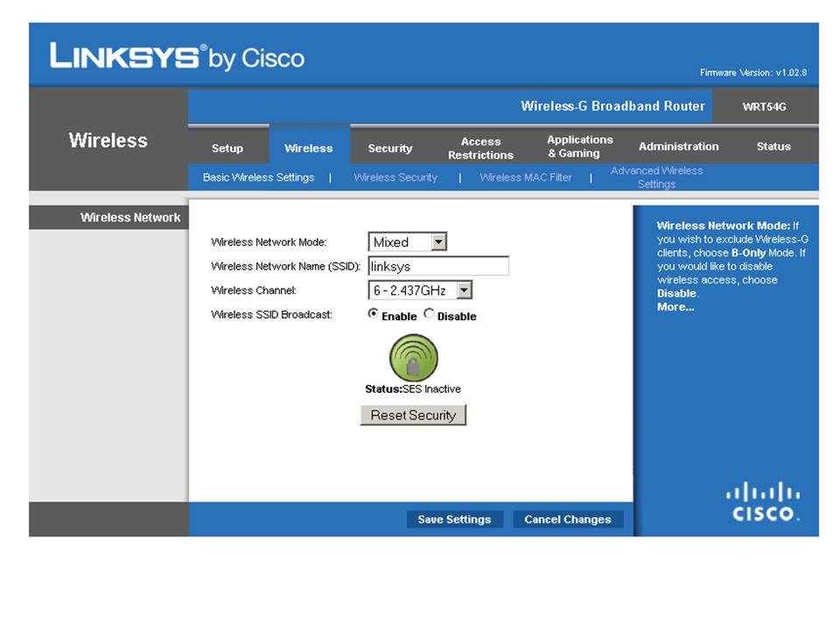Open the Status tab
840x630 pixels.
[x=773, y=146]
